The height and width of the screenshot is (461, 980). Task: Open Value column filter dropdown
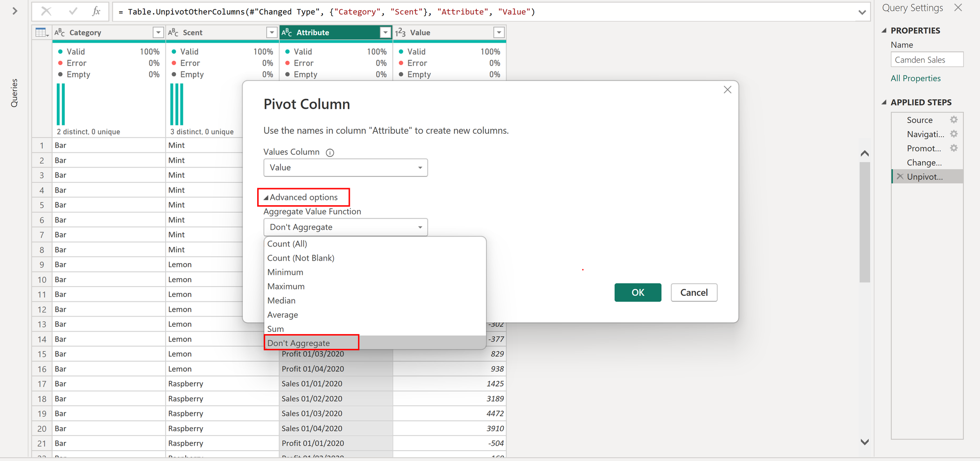(499, 32)
